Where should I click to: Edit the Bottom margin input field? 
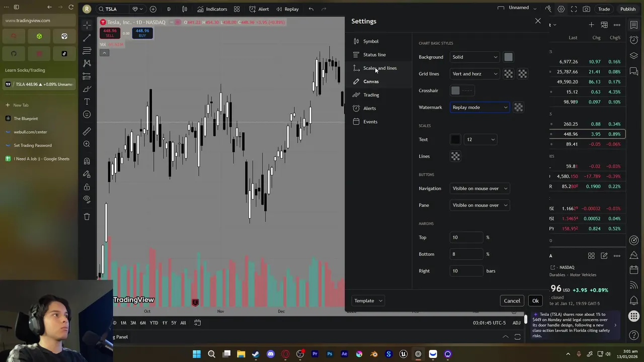(466, 254)
